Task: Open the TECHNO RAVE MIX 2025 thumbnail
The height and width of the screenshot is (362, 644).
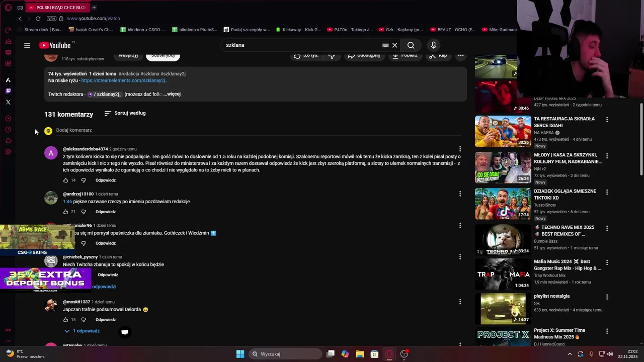Action: point(503,240)
